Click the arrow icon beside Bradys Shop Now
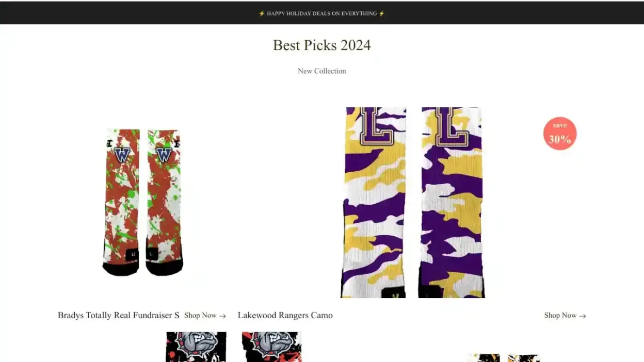644x362 pixels. pyautogui.click(x=222, y=316)
